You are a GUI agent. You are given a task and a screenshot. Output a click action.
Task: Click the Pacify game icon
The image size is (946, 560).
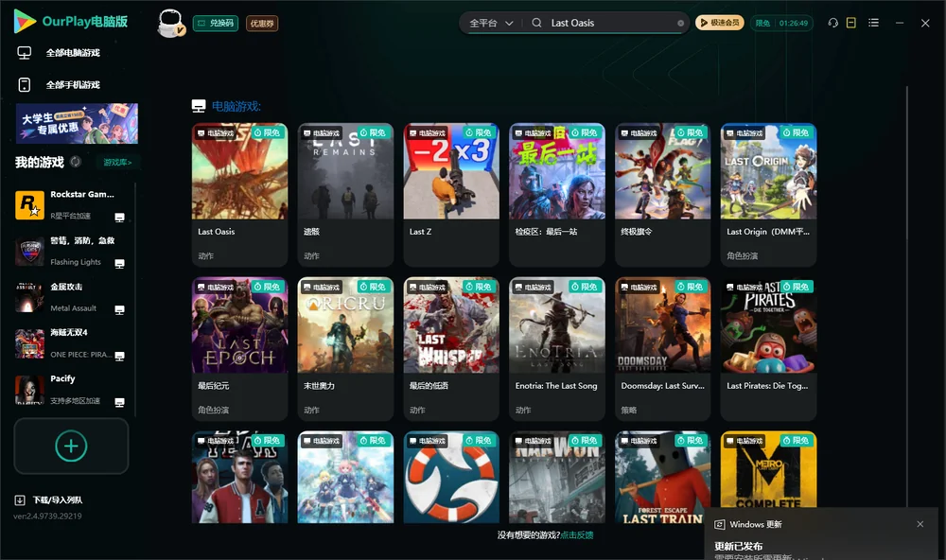(x=29, y=390)
